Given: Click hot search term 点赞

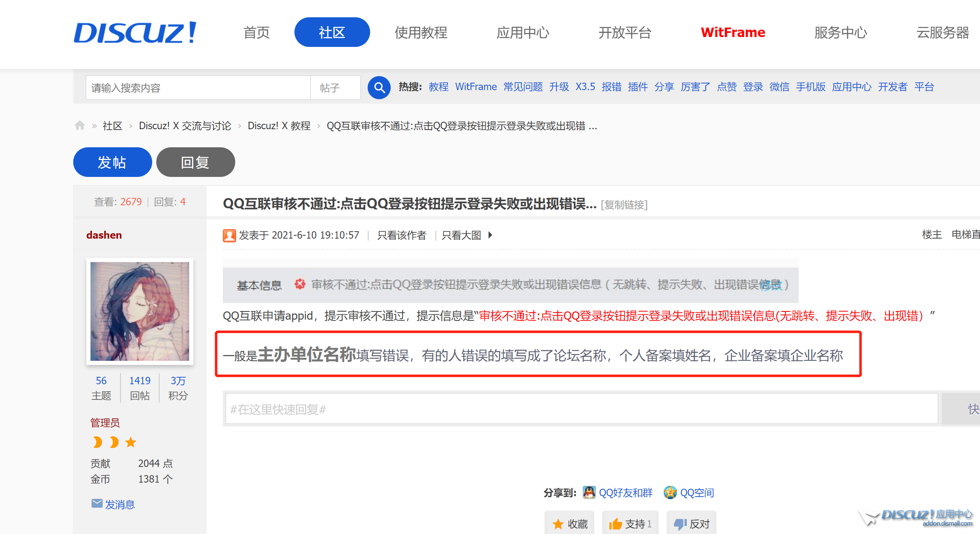Looking at the screenshot, I should coord(727,87).
